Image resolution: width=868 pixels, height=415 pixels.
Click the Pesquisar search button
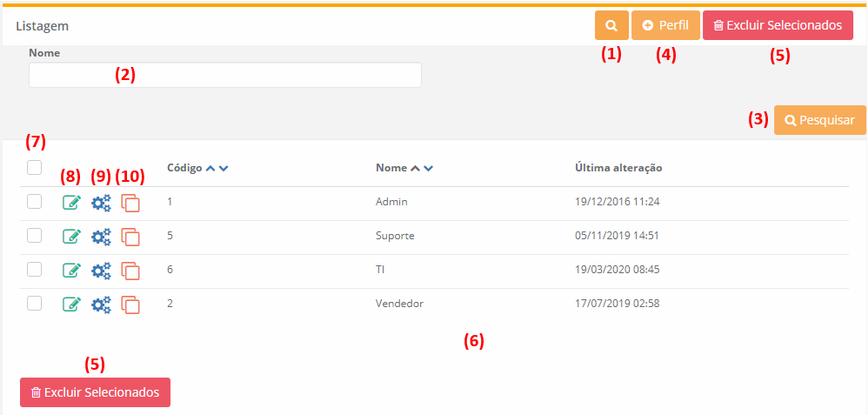(x=819, y=120)
